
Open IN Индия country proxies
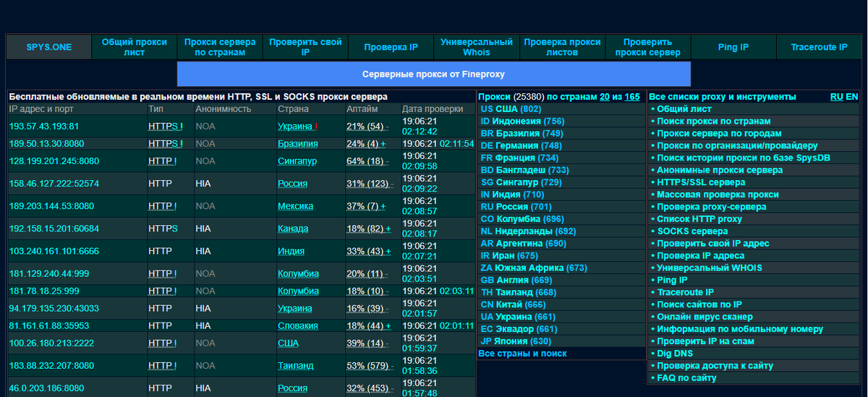pyautogui.click(x=512, y=195)
